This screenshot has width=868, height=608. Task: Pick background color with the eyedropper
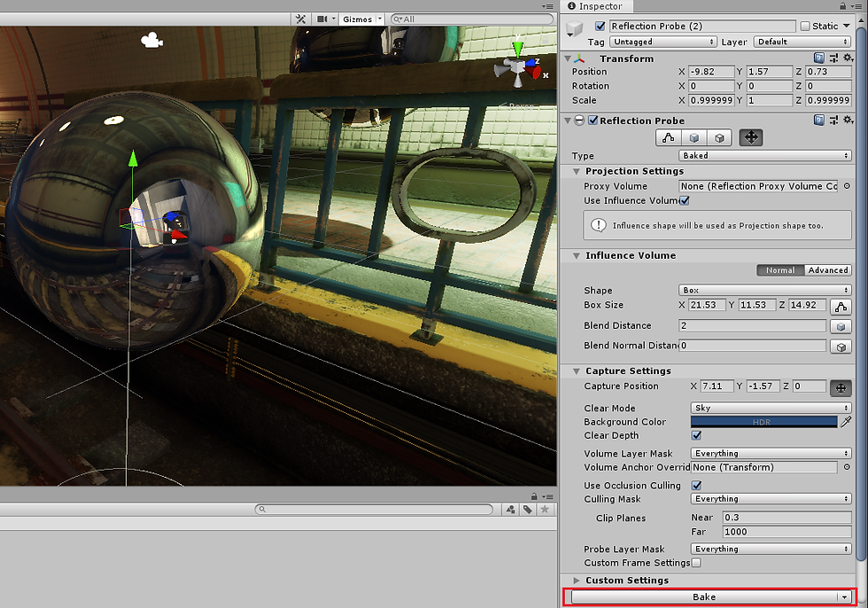[845, 422]
